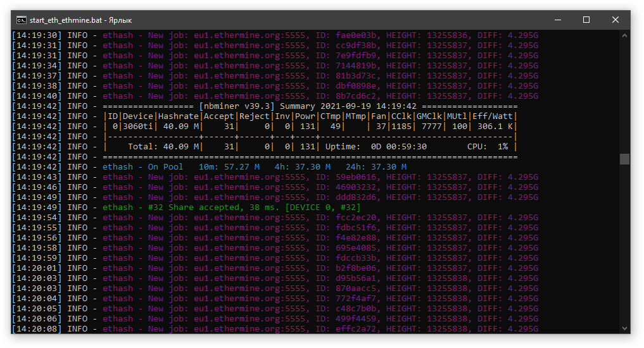Image resolution: width=644 pixels, height=348 pixels.
Task: Close the miner console window
Action: (x=616, y=20)
